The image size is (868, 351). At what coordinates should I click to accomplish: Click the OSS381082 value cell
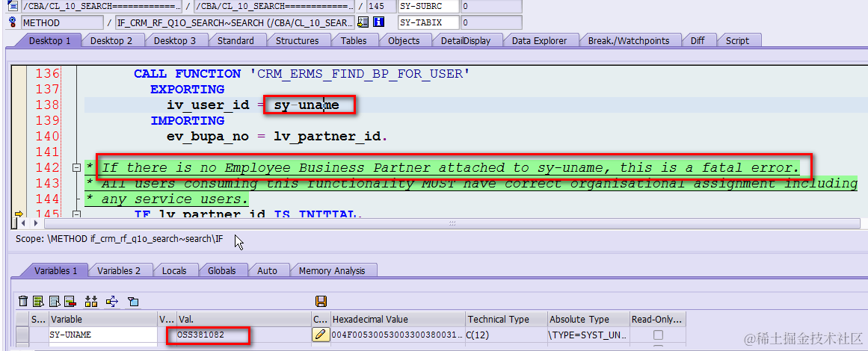[x=244, y=335]
